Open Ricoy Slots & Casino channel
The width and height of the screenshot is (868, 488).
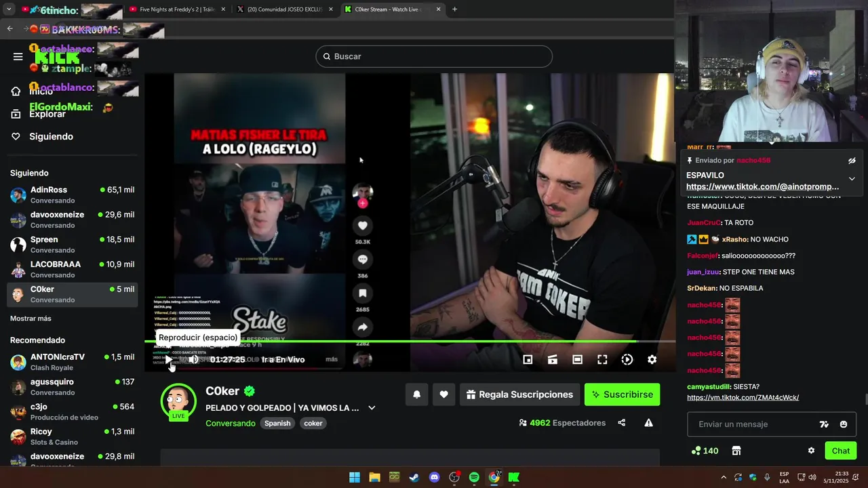point(72,436)
